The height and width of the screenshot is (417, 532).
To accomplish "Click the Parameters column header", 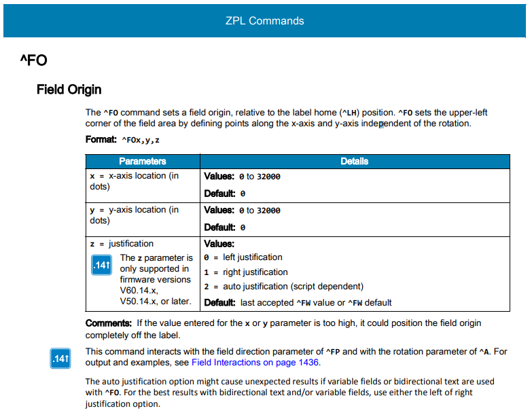I will tap(143, 162).
